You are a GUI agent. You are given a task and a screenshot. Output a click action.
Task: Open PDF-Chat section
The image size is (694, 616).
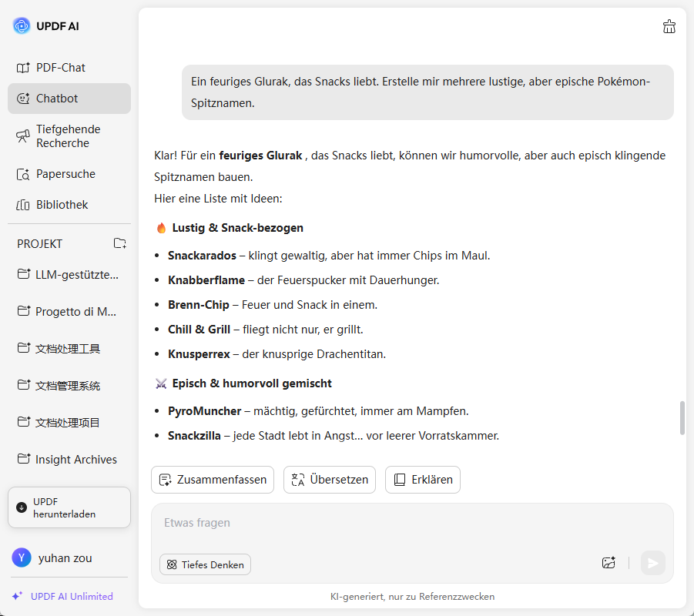click(60, 68)
